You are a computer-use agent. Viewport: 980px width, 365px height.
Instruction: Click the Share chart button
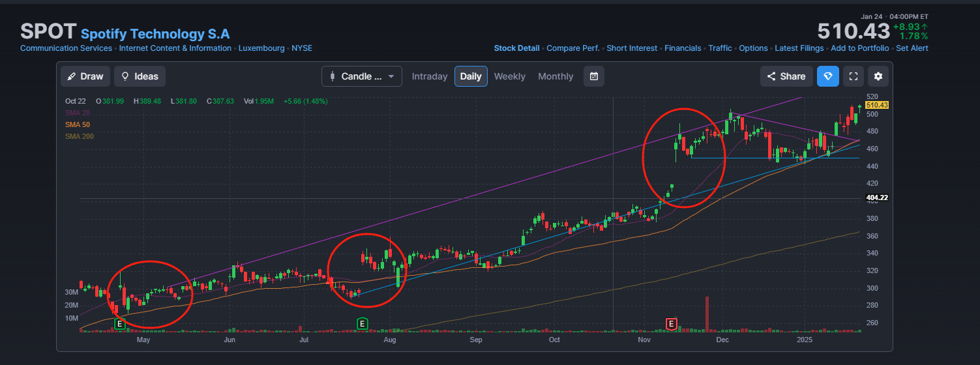click(x=786, y=76)
